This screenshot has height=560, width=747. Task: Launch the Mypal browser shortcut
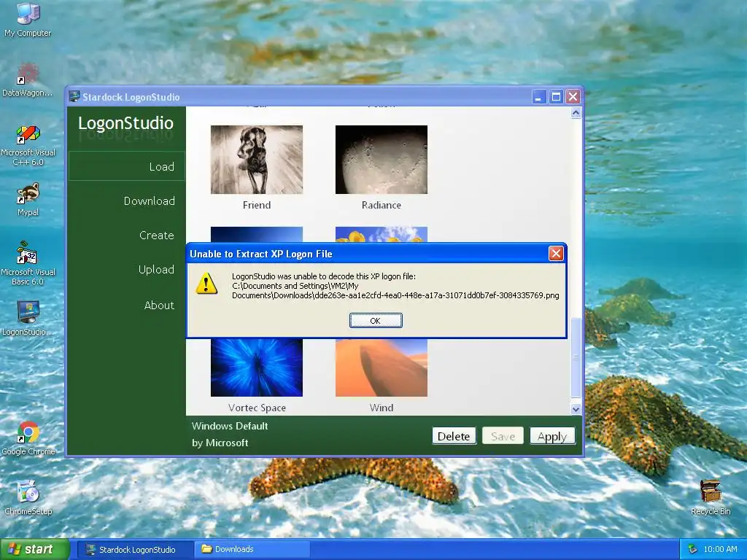pyautogui.click(x=28, y=199)
